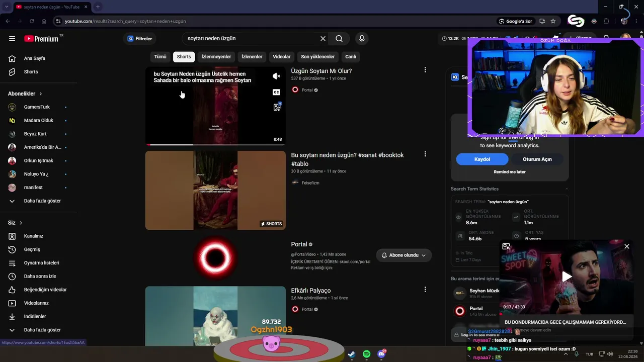Open the YouTube guide hamburger menu
Image resolution: width=644 pixels, height=362 pixels.
click(x=12, y=39)
